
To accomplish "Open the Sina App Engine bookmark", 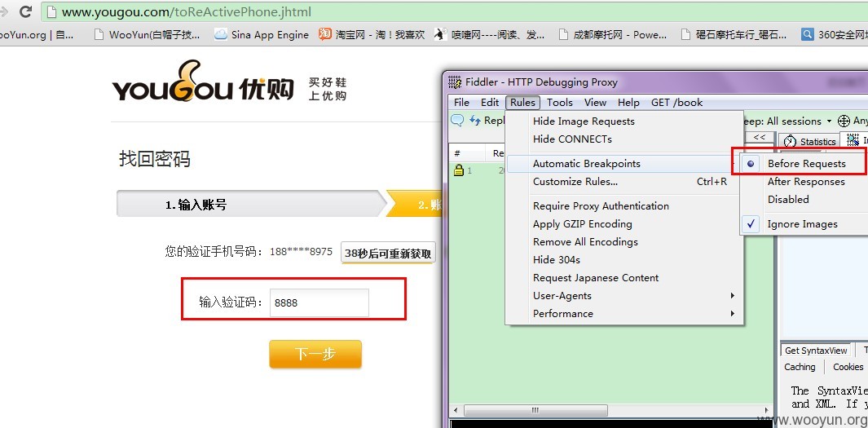I will pos(262,34).
